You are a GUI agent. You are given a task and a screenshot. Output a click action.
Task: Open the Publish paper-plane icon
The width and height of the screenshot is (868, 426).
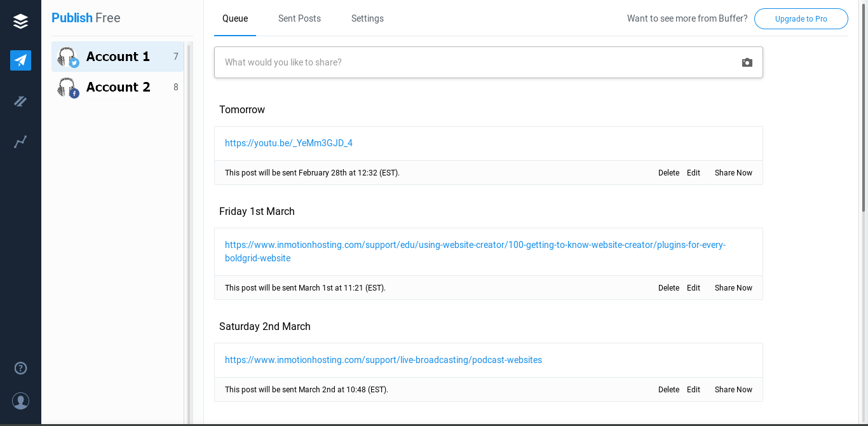click(20, 60)
